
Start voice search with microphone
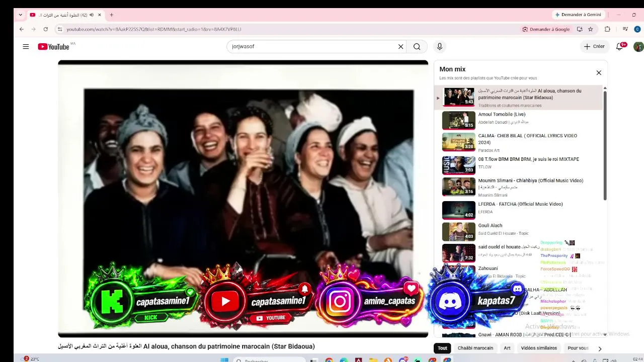point(440,47)
